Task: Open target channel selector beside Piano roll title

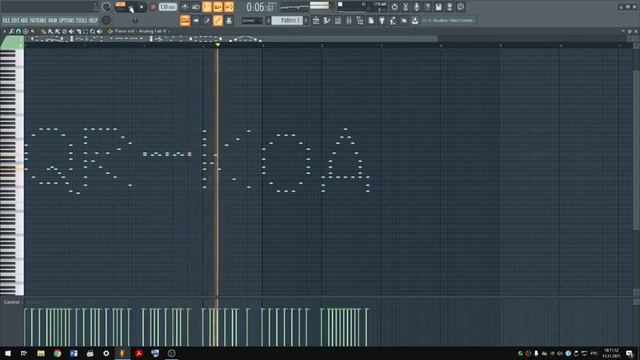Action: (110, 31)
